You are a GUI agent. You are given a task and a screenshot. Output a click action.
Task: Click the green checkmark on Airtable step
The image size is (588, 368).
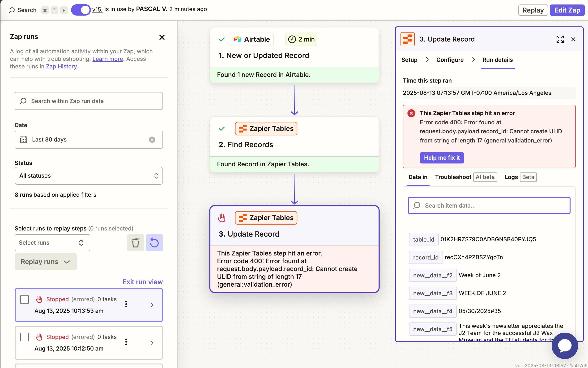[222, 39]
